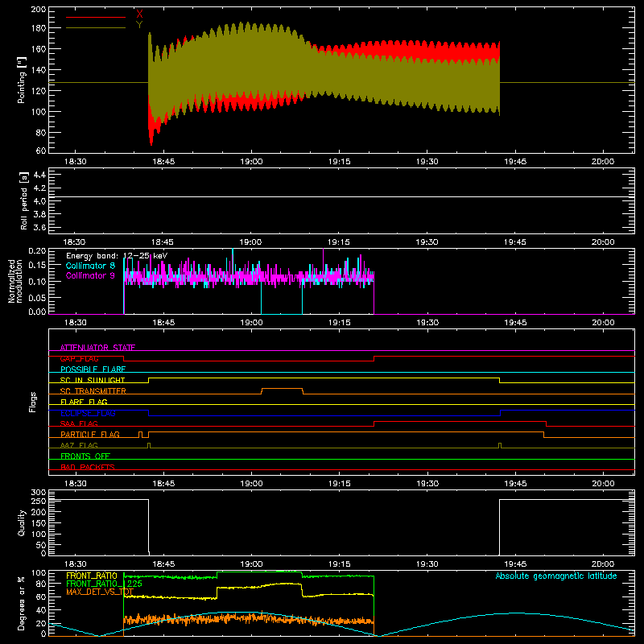Click the 4.4 tick on Roll period axis
Image resolution: width=644 pixels, height=644 pixels.
pos(39,175)
